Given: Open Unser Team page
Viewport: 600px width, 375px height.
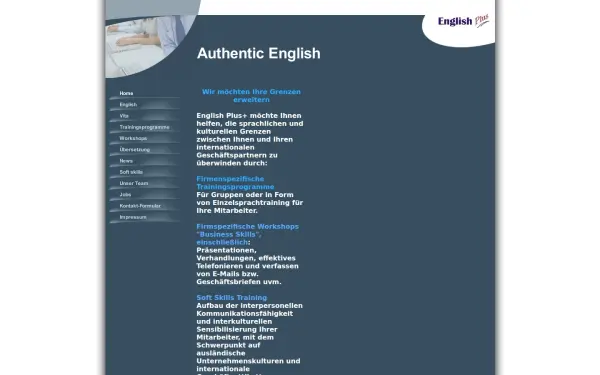Looking at the screenshot, I should [x=144, y=183].
